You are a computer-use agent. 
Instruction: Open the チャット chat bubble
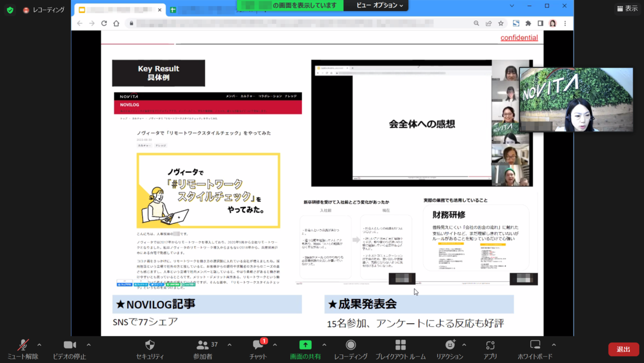point(258,345)
